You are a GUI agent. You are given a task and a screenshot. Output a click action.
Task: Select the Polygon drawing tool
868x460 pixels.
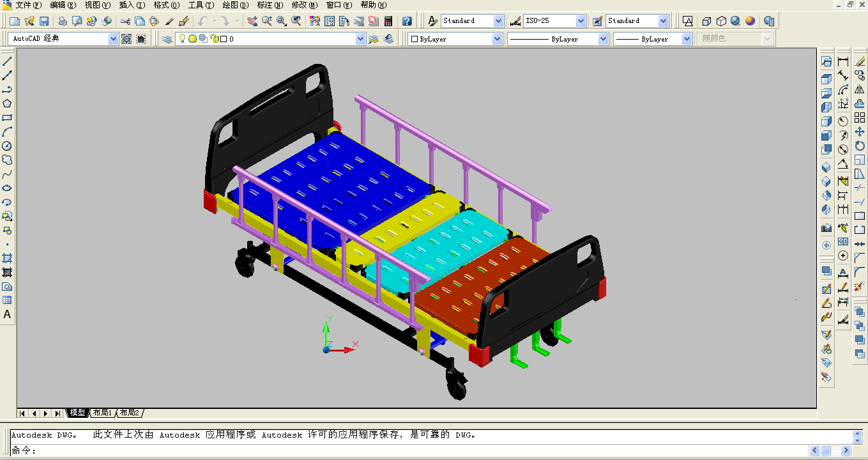[7, 103]
